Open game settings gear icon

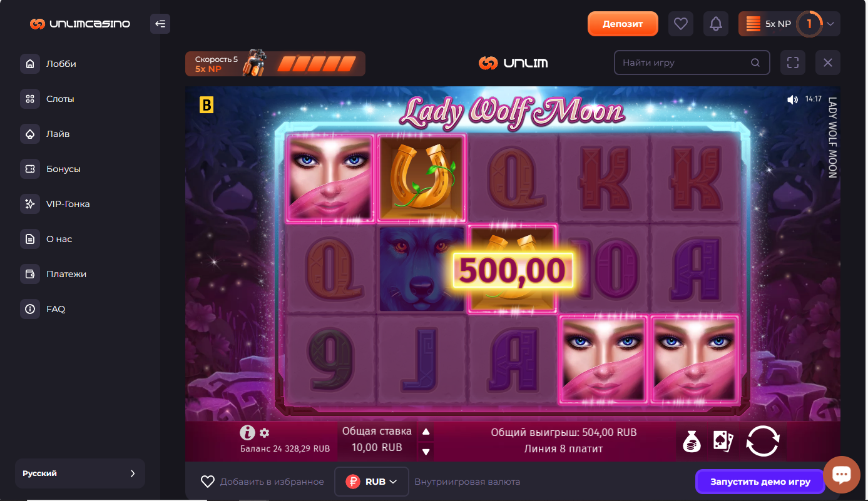pos(264,433)
